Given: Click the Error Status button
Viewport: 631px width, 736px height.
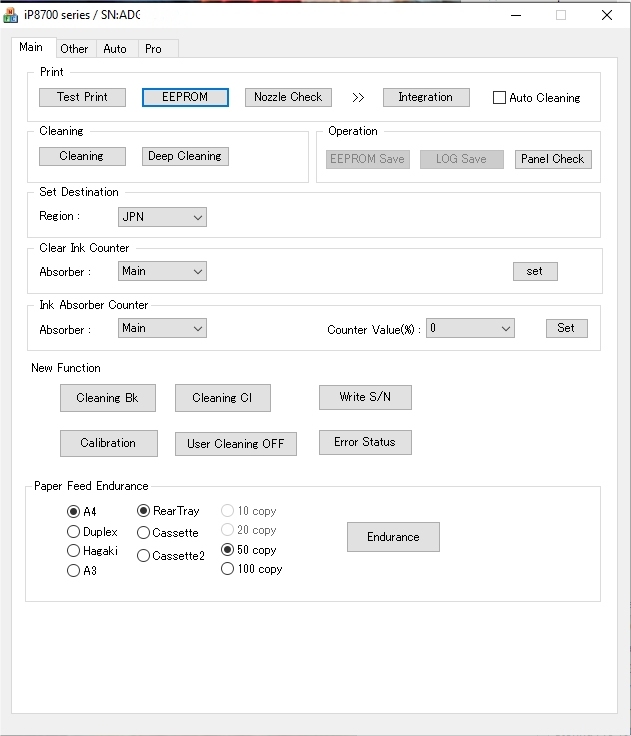Looking at the screenshot, I should [365, 442].
